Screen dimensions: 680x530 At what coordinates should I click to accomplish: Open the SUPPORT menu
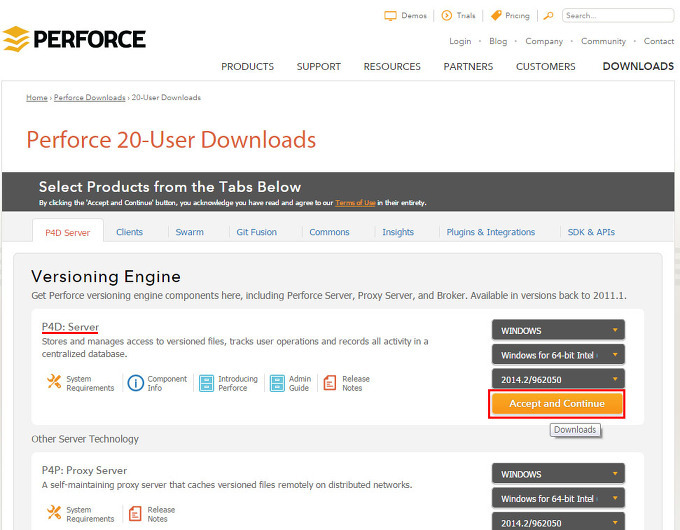(x=319, y=66)
